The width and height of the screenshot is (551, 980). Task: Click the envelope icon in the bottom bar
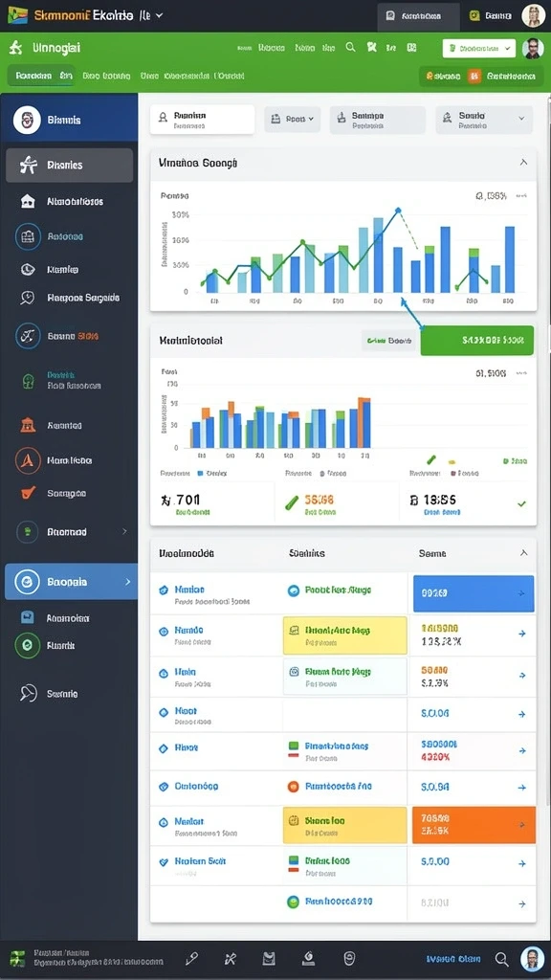point(269,958)
